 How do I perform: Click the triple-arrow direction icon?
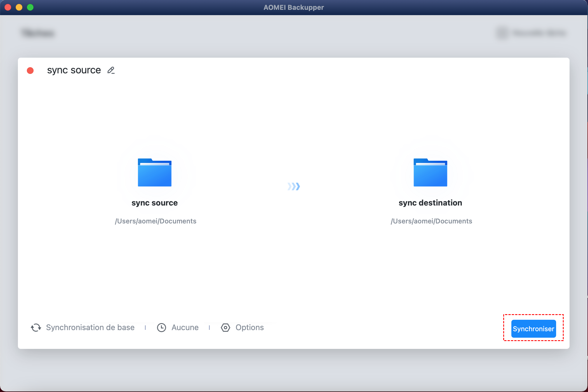click(x=294, y=186)
